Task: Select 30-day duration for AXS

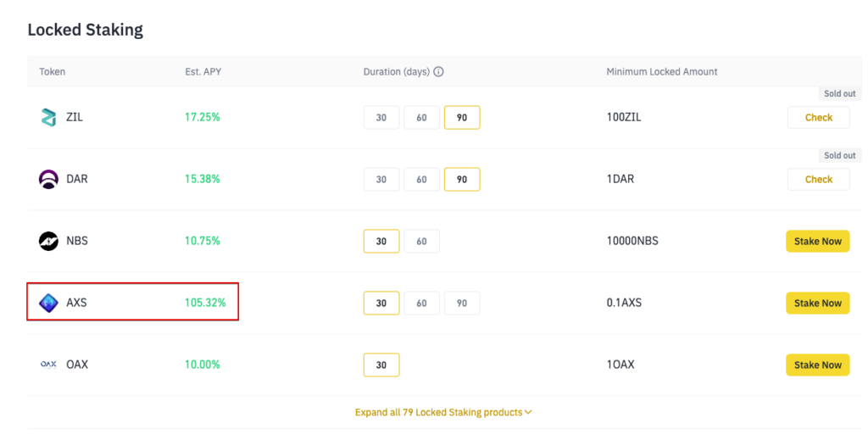Action: tap(381, 304)
